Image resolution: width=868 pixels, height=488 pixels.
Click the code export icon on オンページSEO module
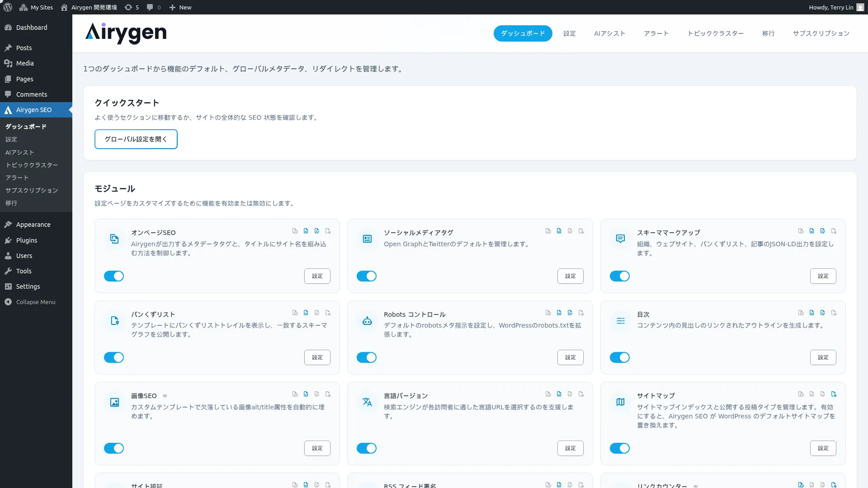(306, 231)
